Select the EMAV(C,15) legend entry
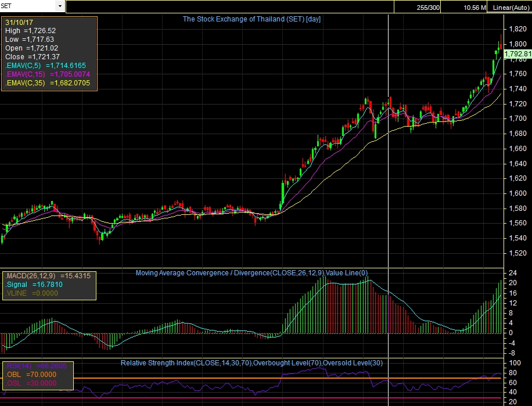This screenshot has width=532, height=406. [x=47, y=74]
